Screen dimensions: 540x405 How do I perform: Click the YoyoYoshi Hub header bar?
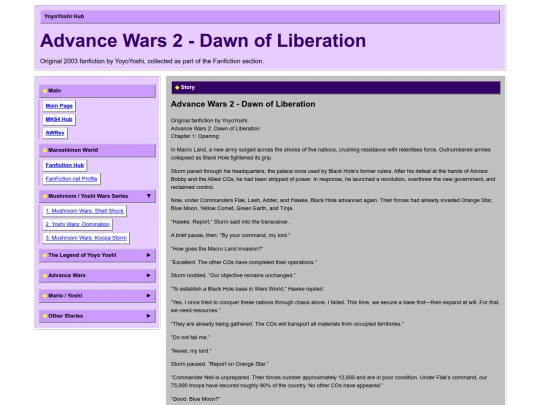[270, 17]
